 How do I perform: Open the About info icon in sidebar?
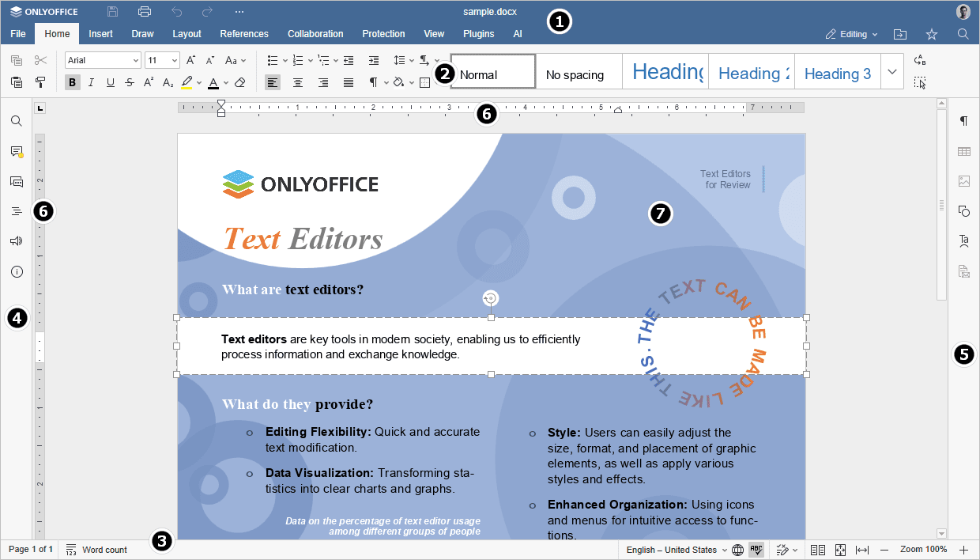click(x=17, y=271)
